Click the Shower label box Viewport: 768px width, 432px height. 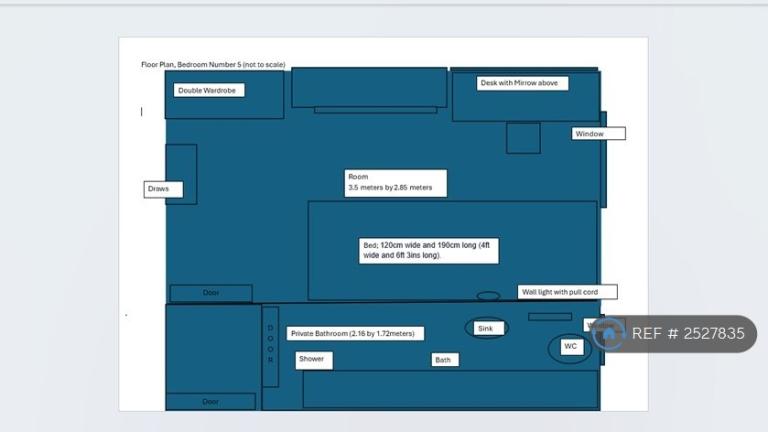tap(314, 359)
